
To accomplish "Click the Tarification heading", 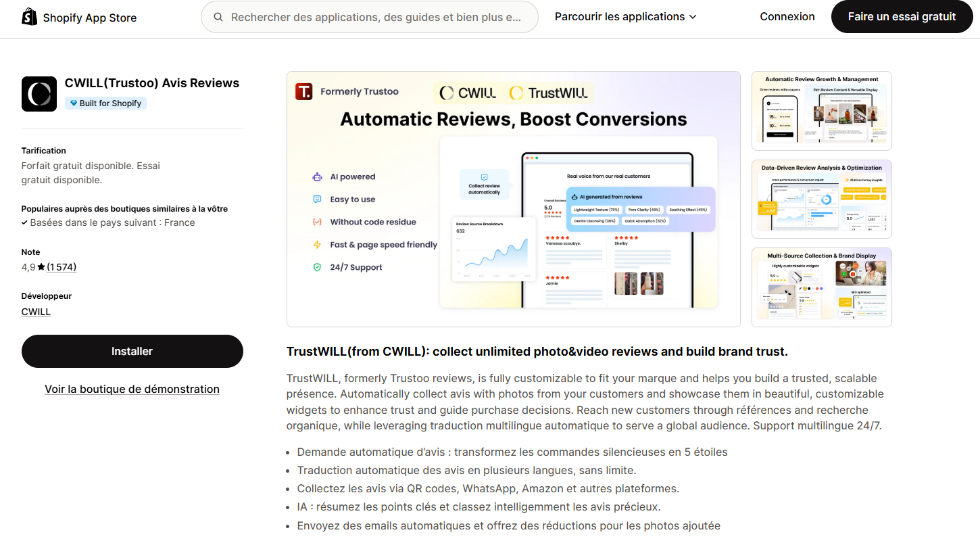I will 44,151.
